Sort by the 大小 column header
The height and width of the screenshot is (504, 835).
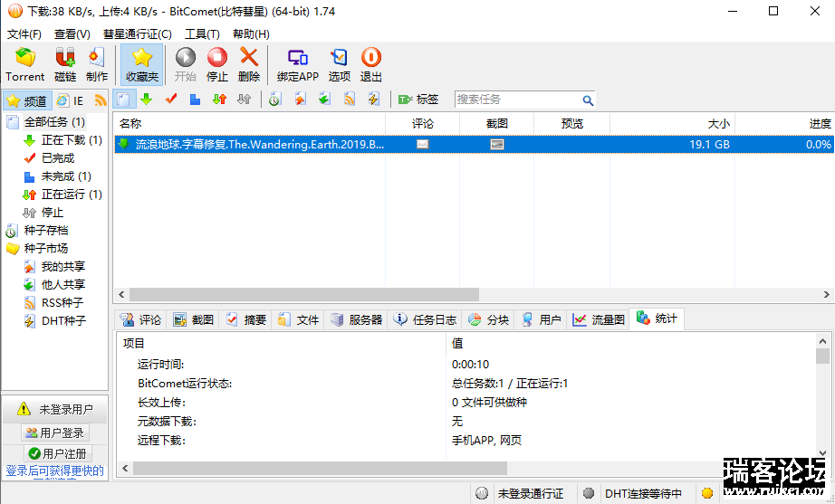click(x=672, y=124)
